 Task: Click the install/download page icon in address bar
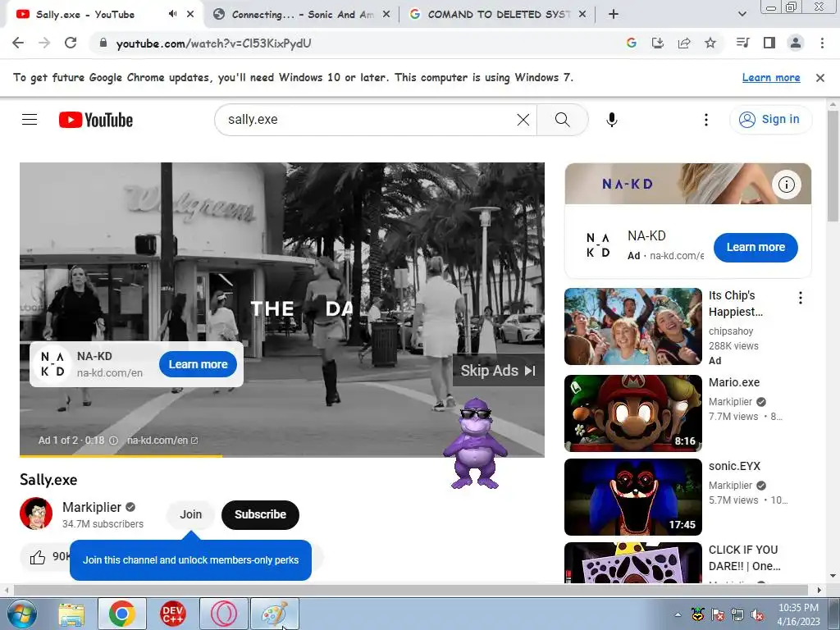658,43
